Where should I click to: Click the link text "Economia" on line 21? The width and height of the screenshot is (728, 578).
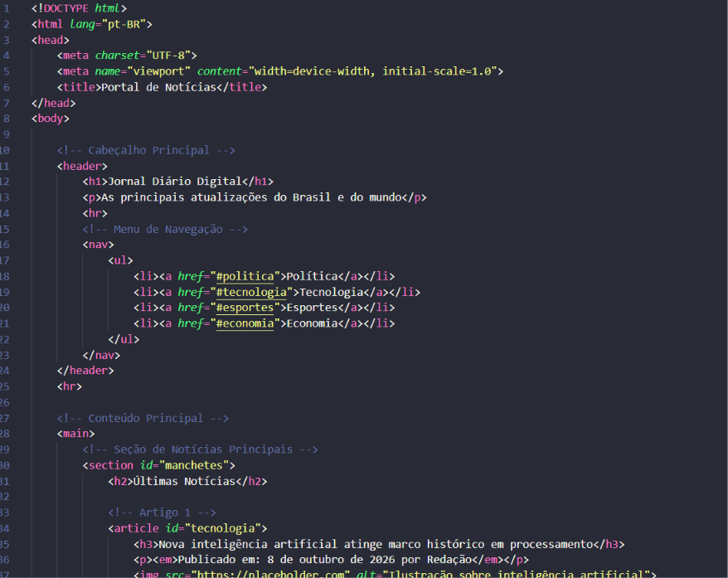(312, 323)
